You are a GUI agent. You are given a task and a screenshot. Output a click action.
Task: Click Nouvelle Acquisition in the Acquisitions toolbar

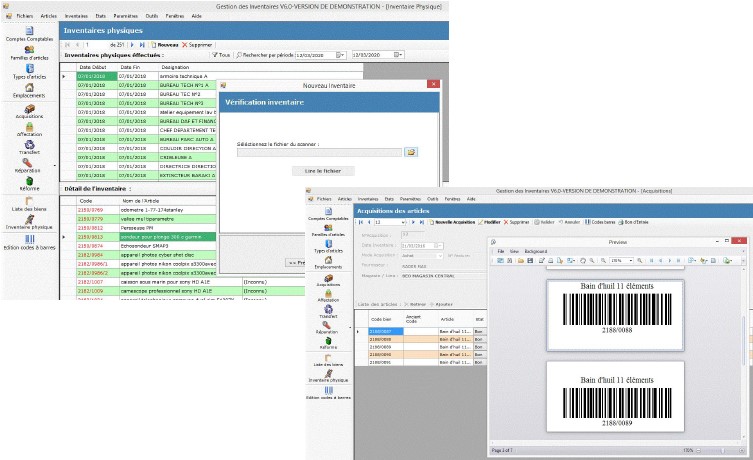click(449, 221)
